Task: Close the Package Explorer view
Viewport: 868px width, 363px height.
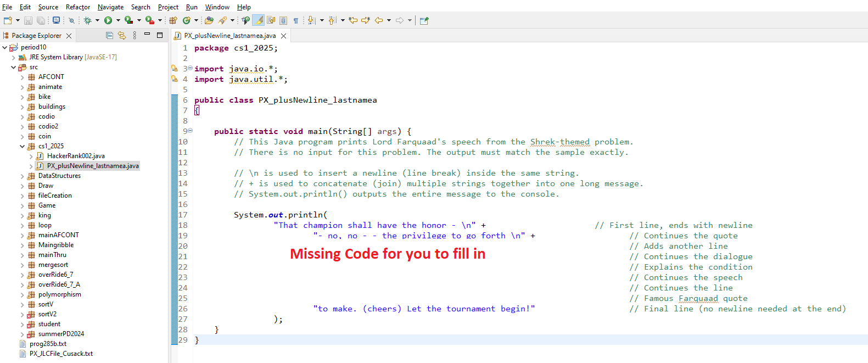Action: 69,36
